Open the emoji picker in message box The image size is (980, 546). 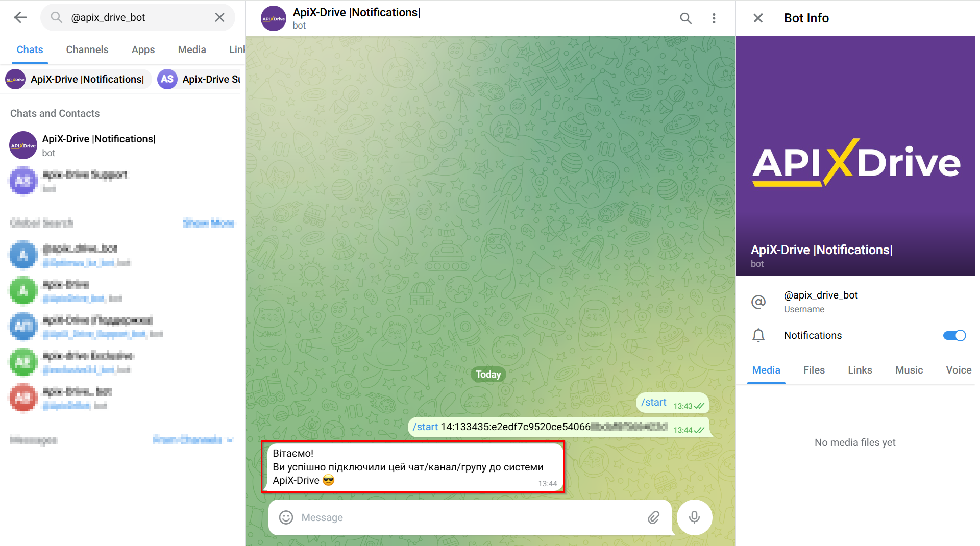(x=286, y=517)
